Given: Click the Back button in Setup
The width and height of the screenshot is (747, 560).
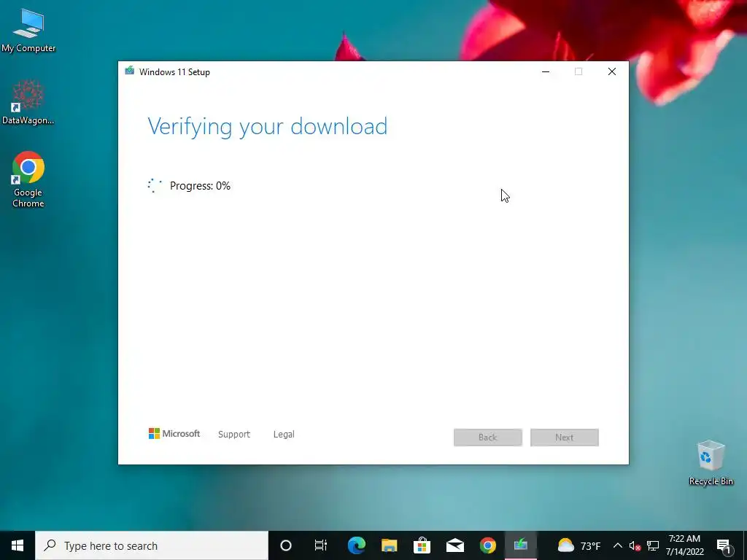Looking at the screenshot, I should 488,437.
